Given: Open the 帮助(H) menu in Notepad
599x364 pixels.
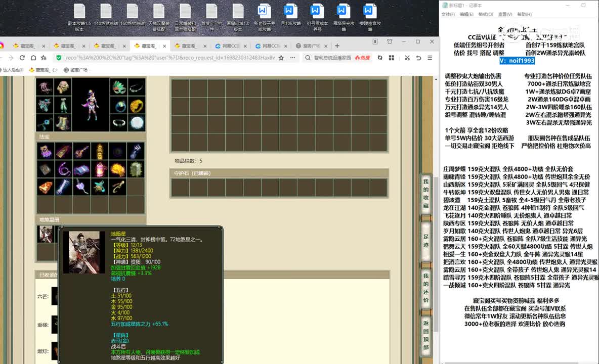Looking at the screenshot, I should (524, 14).
